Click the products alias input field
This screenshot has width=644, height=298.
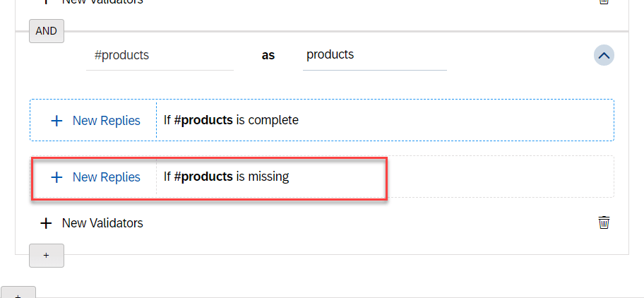click(x=374, y=55)
